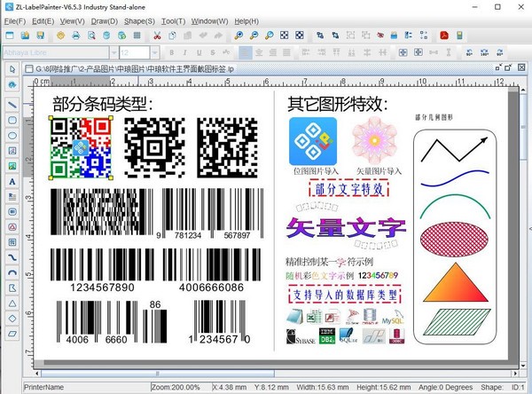This screenshot has height=394, width=532.
Task: Open the Shape(S) menu
Action: pyautogui.click(x=139, y=21)
